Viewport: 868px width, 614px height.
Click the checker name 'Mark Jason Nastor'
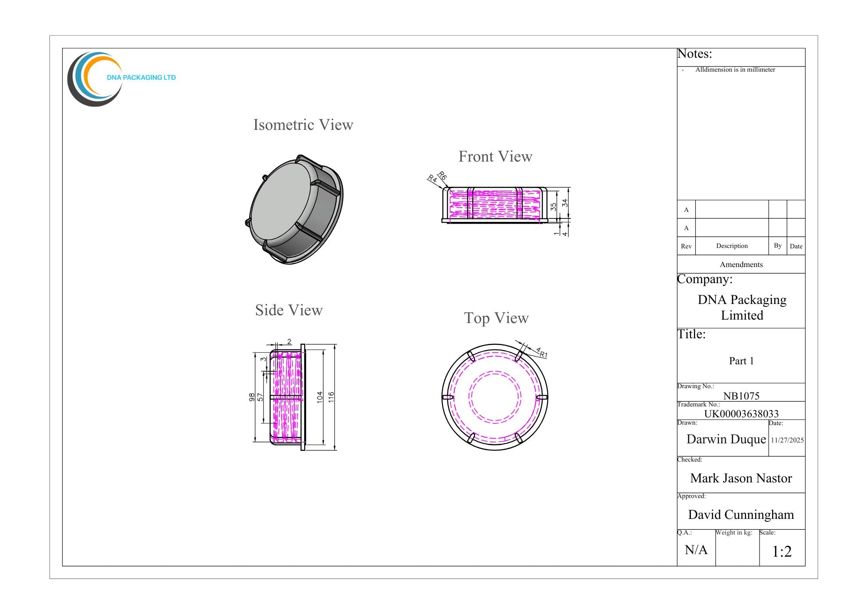click(741, 479)
